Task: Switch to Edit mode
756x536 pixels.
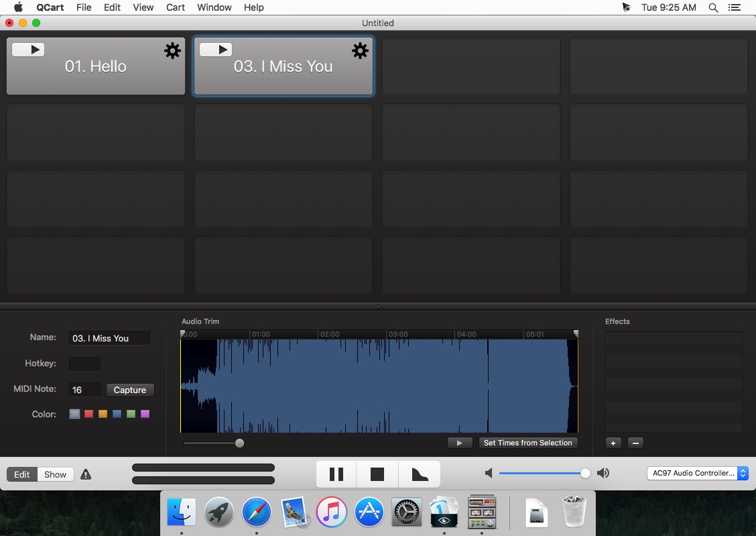Action: [x=21, y=474]
